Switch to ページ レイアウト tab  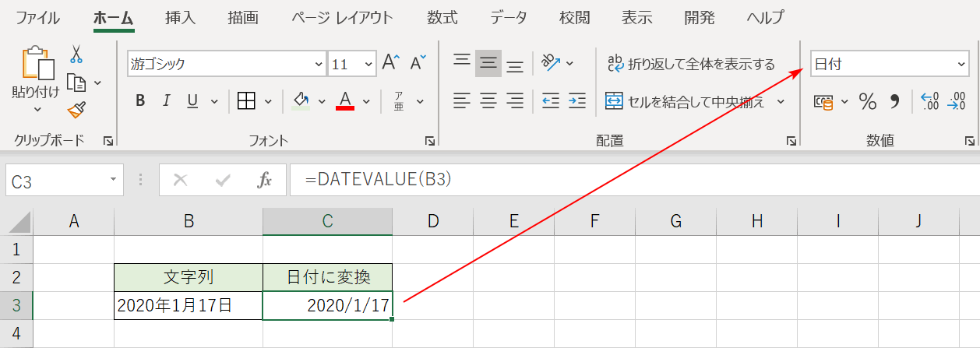pyautogui.click(x=342, y=17)
